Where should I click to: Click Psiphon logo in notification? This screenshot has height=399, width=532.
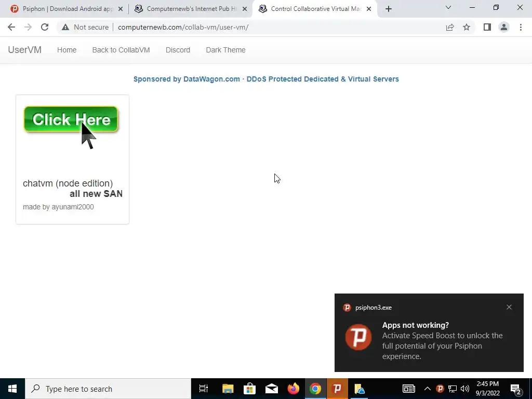tap(358, 337)
